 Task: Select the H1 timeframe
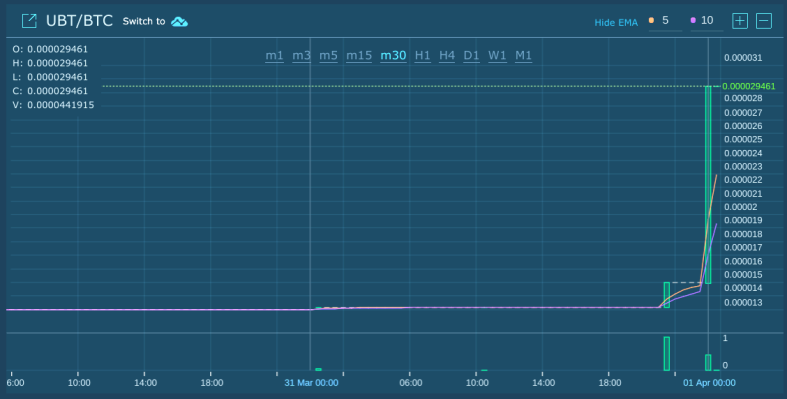point(423,56)
